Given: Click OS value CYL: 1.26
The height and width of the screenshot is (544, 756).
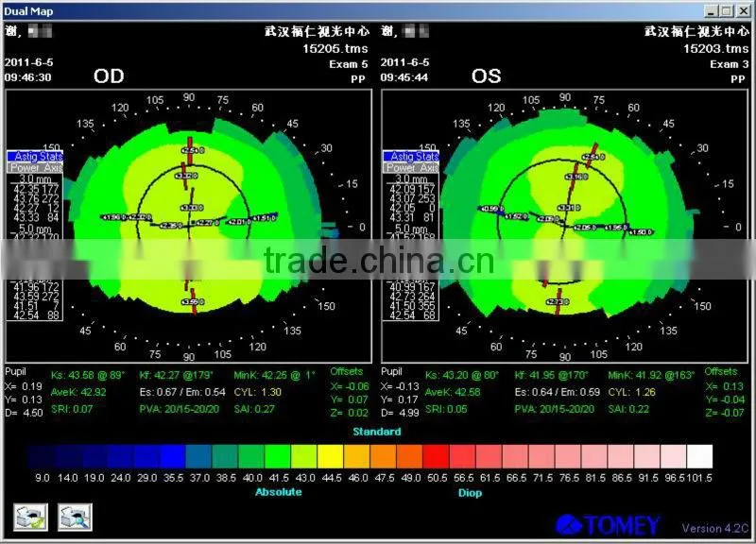Looking at the screenshot, I should pos(631,392).
